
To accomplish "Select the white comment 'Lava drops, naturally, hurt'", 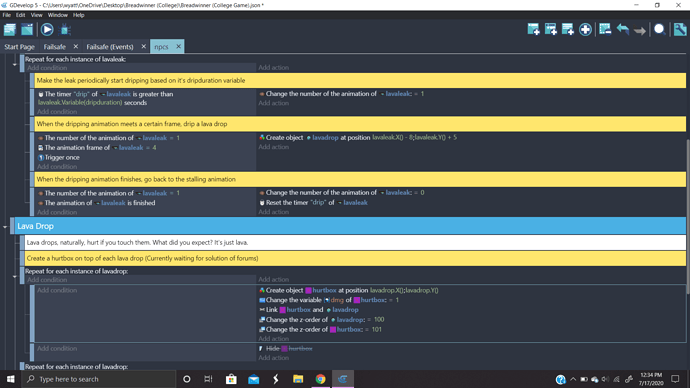I will click(355, 242).
